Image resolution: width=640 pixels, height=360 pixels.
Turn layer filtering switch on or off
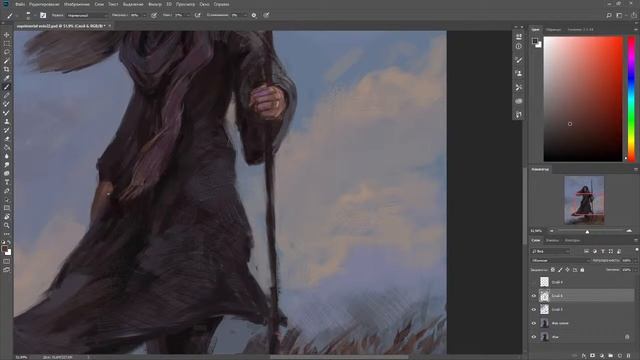636,250
